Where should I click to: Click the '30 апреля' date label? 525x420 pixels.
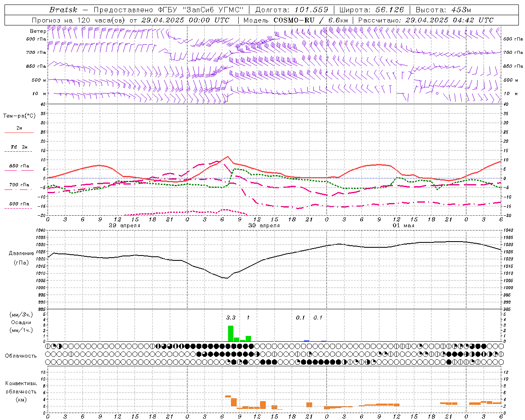click(264, 226)
